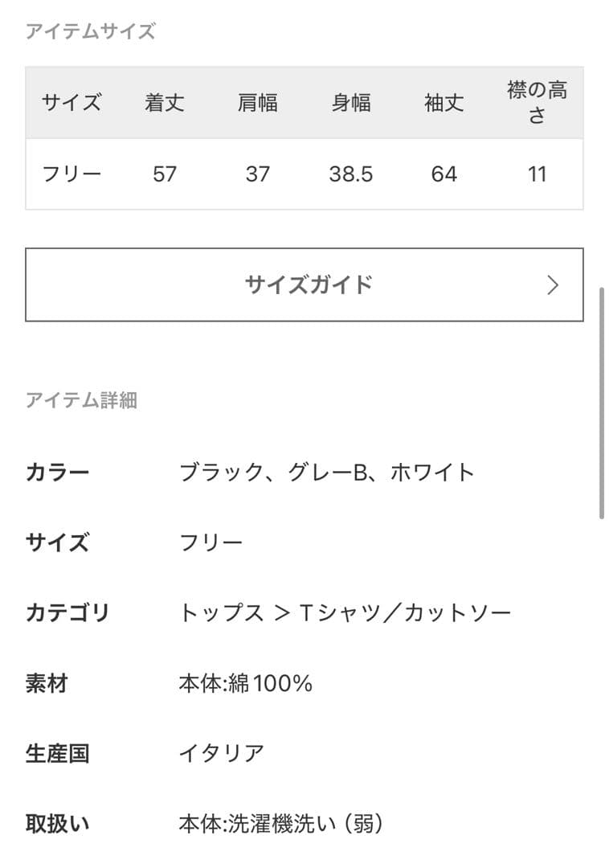This screenshot has height=868, width=609.
Task: Click the chevron arrow next to サイズガイド
Action: pos(553,285)
